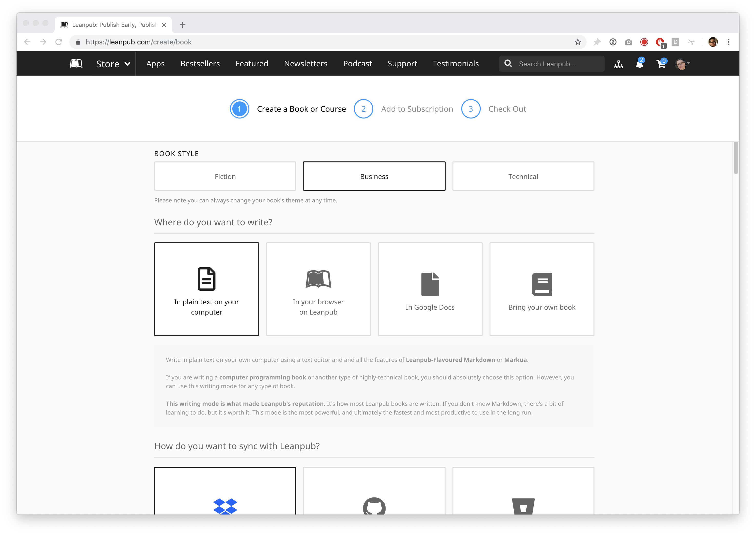Open the Podcast page

tap(358, 64)
